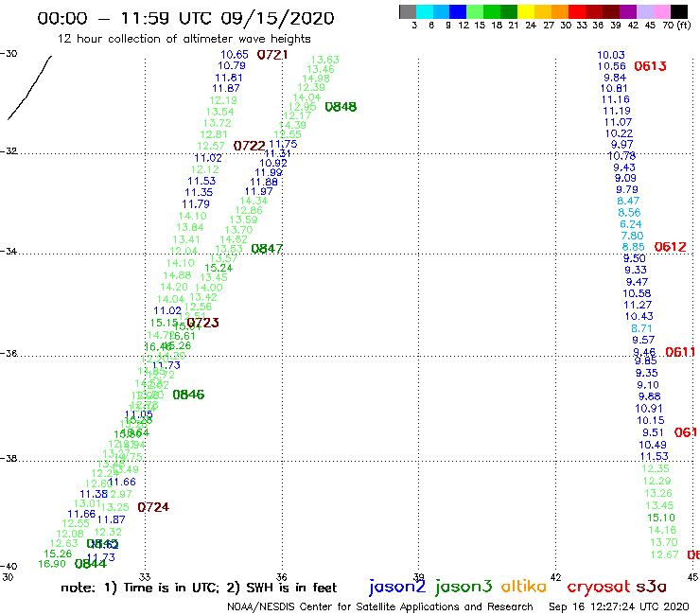Click the red time label '0611'
The width and height of the screenshot is (700, 615).
pyautogui.click(x=680, y=352)
